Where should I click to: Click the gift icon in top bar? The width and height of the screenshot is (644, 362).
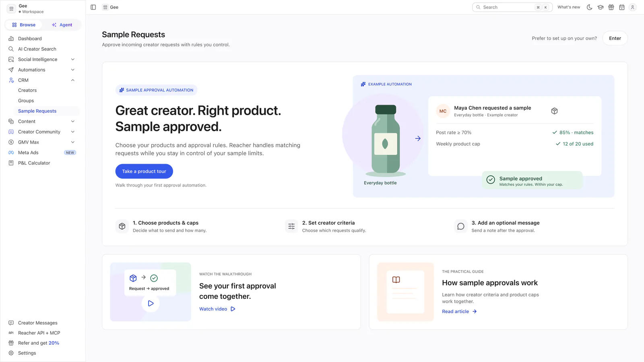coord(611,7)
